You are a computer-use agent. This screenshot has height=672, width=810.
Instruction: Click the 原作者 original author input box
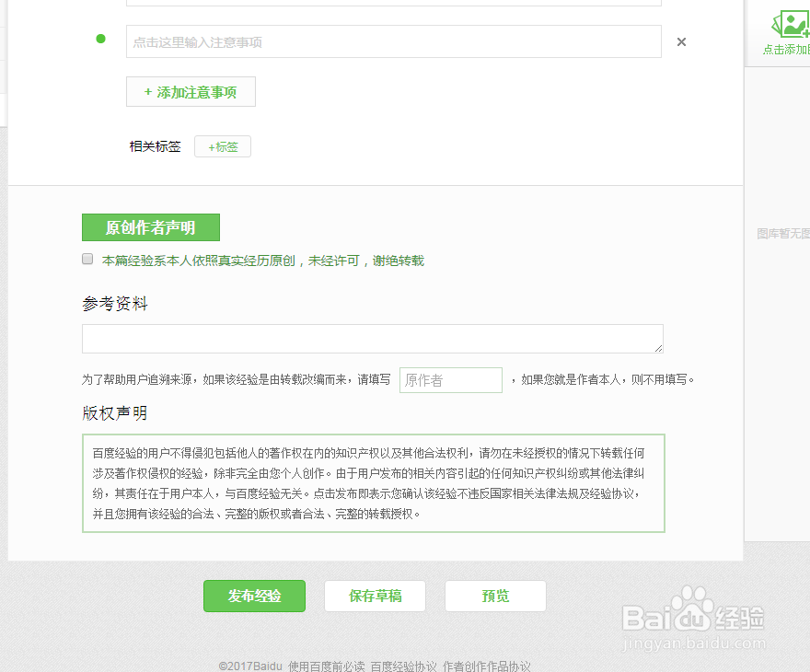point(450,379)
